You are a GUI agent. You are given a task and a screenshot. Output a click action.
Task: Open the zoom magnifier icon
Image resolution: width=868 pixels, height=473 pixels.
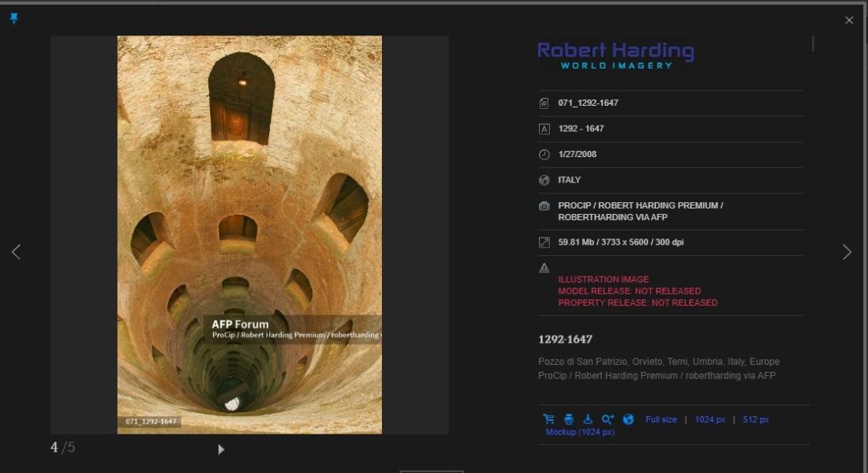pyautogui.click(x=608, y=419)
